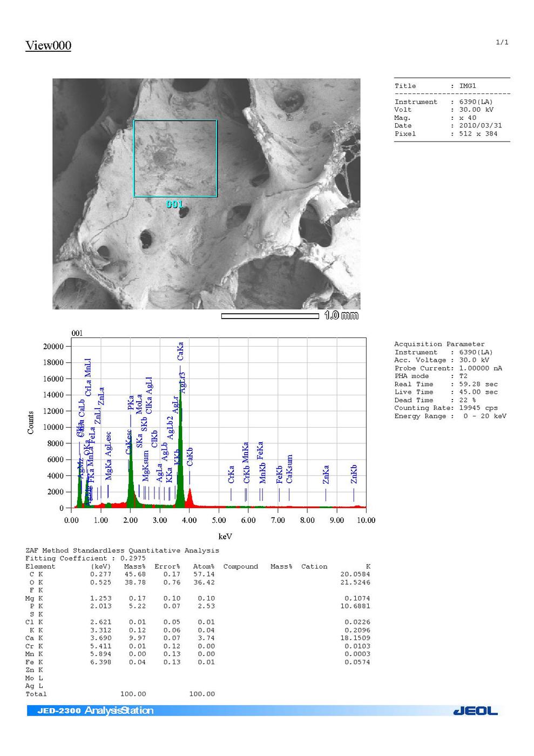
Task: Open the View000 heading link
Action: (48, 45)
